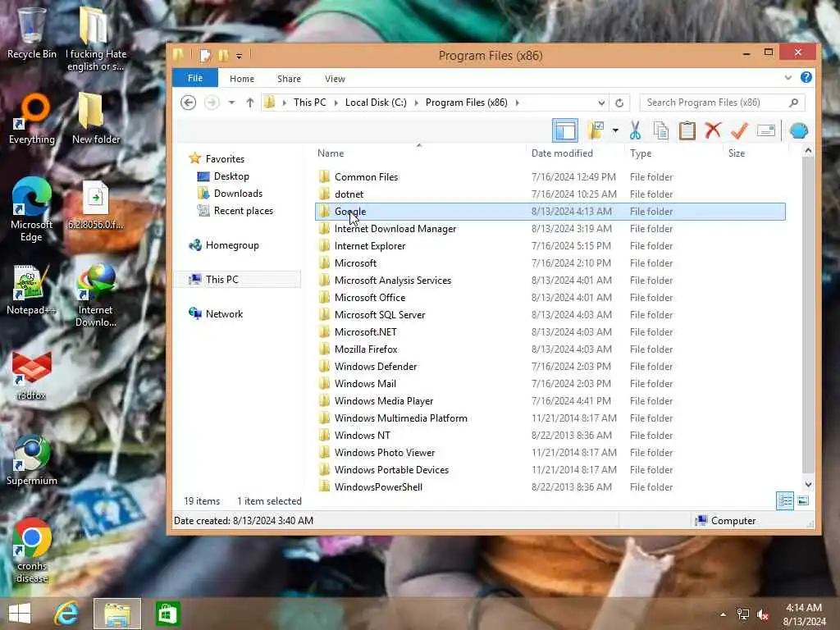Sort by the Type column header

coord(641,153)
